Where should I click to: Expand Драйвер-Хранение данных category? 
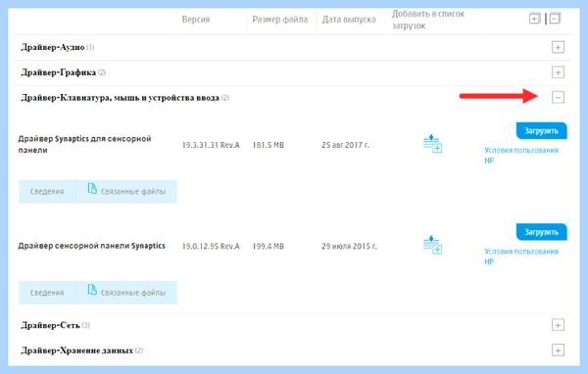(558, 351)
